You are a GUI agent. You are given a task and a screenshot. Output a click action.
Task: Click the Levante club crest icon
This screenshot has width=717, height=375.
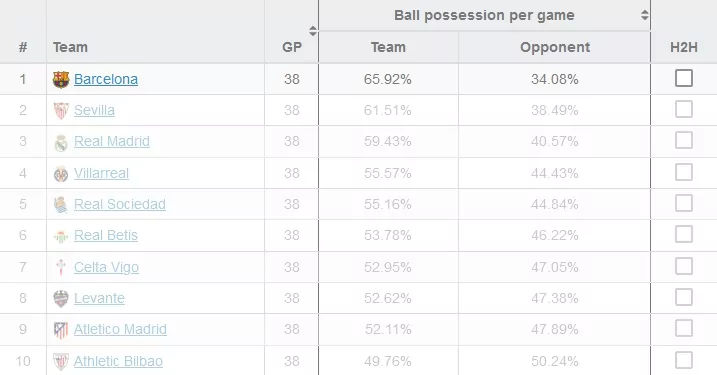click(61, 299)
